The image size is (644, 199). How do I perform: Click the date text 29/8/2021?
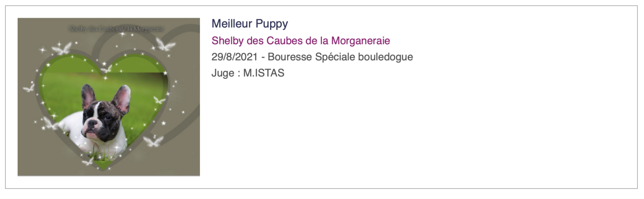click(234, 57)
